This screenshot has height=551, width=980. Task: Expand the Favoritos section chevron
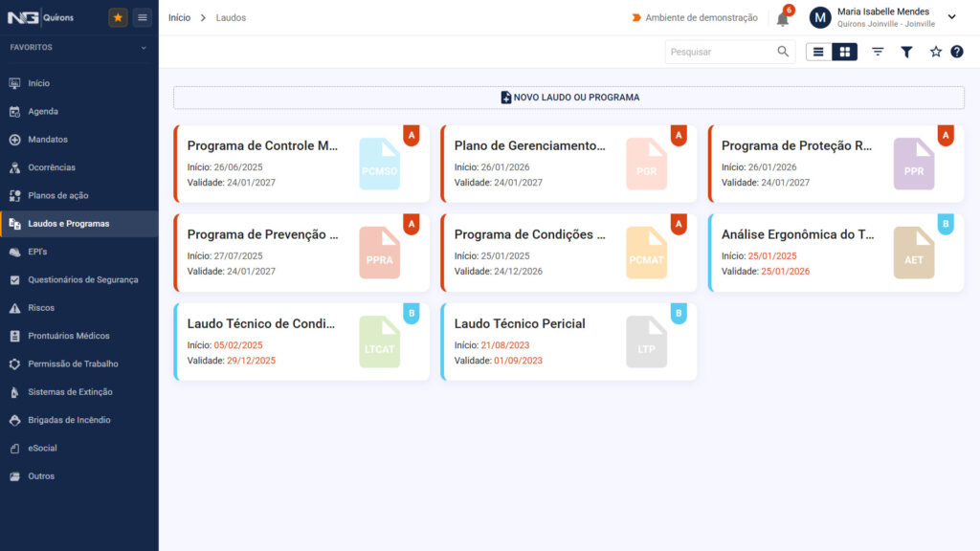[144, 48]
